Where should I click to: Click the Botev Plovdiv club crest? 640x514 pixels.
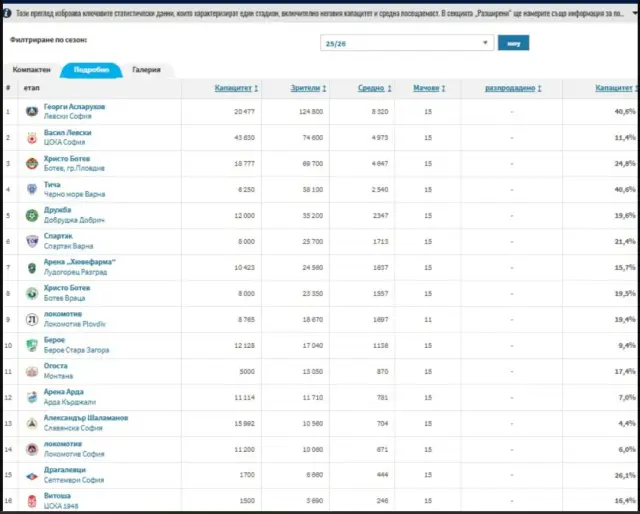click(33, 163)
